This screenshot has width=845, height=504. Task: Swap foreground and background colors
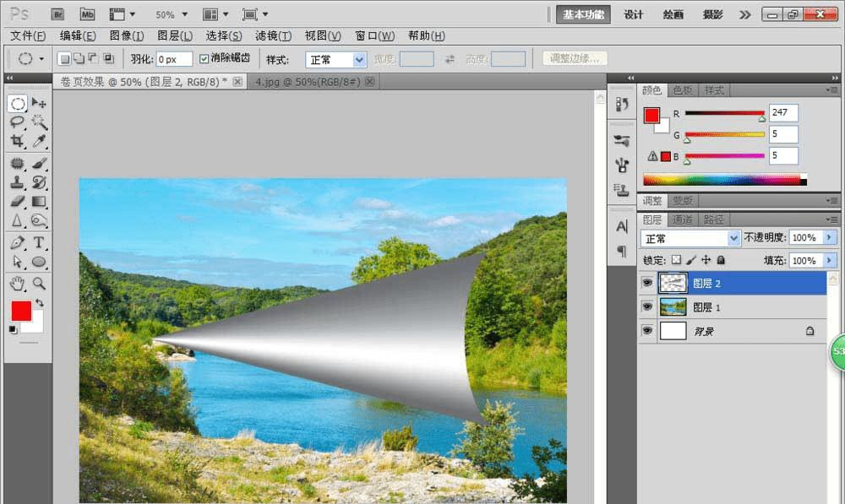point(40,302)
